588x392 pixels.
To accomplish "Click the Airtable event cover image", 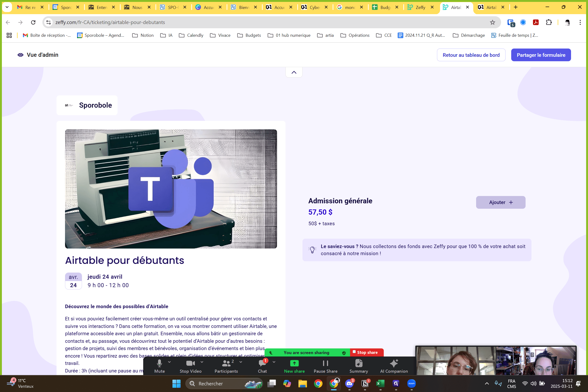I will (x=171, y=189).
